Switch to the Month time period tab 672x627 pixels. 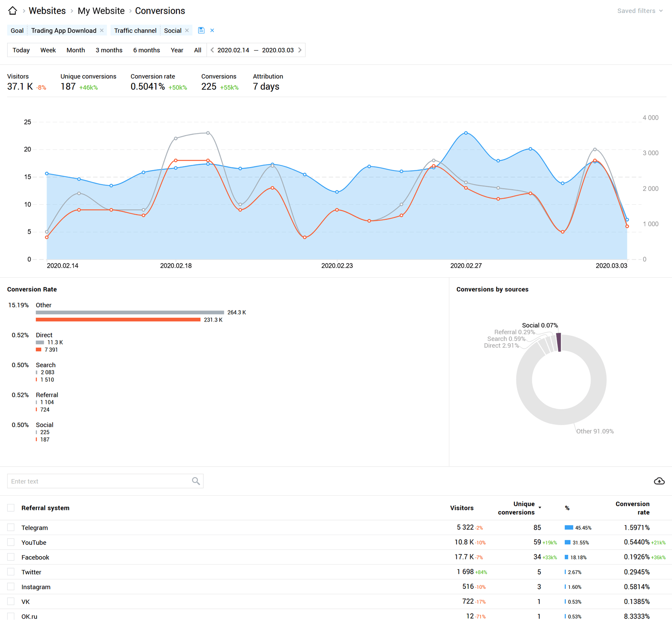[x=76, y=50]
